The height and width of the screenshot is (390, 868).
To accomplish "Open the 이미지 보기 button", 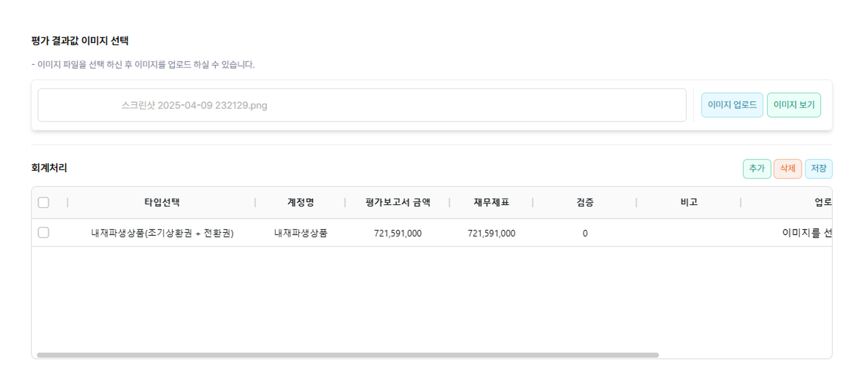I will (x=794, y=105).
